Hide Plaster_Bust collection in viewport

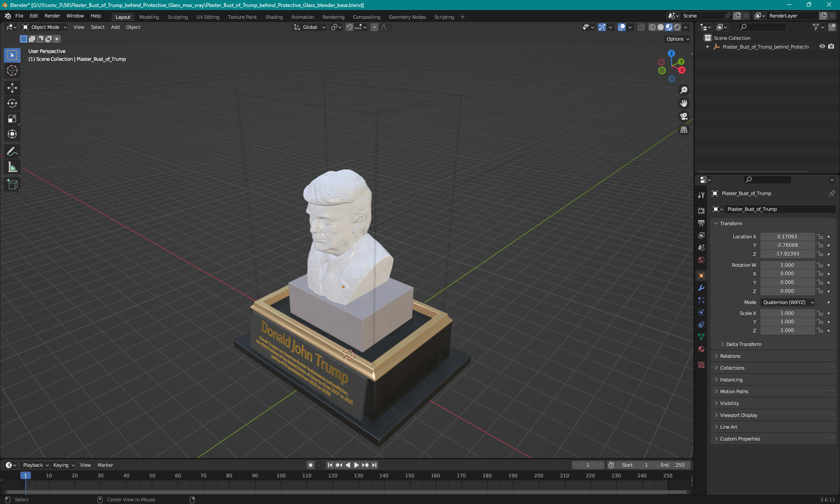click(x=822, y=46)
